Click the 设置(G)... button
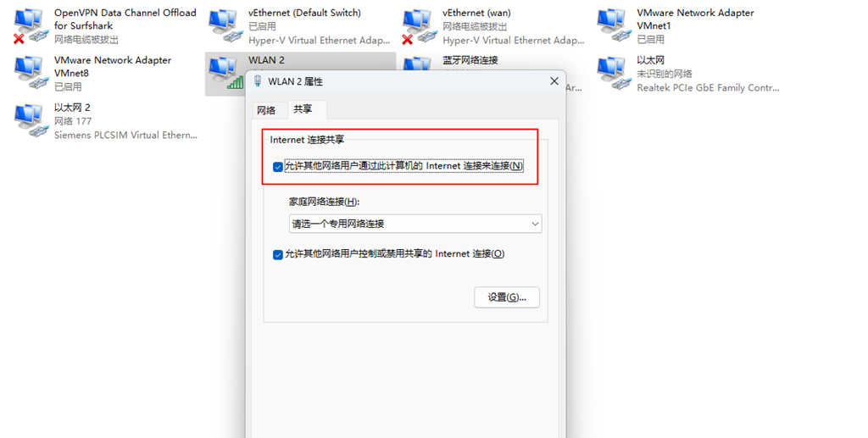This screenshot has height=438, width=868. point(507,297)
